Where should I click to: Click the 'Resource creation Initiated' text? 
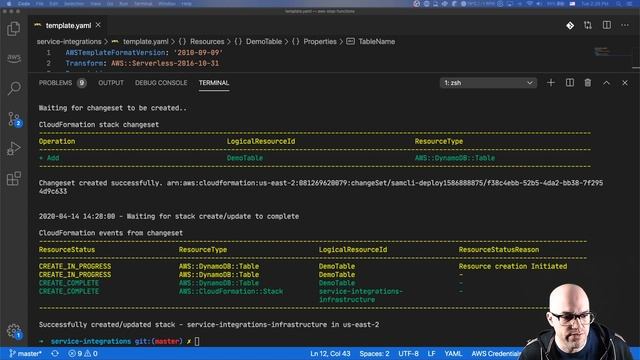tap(513, 266)
